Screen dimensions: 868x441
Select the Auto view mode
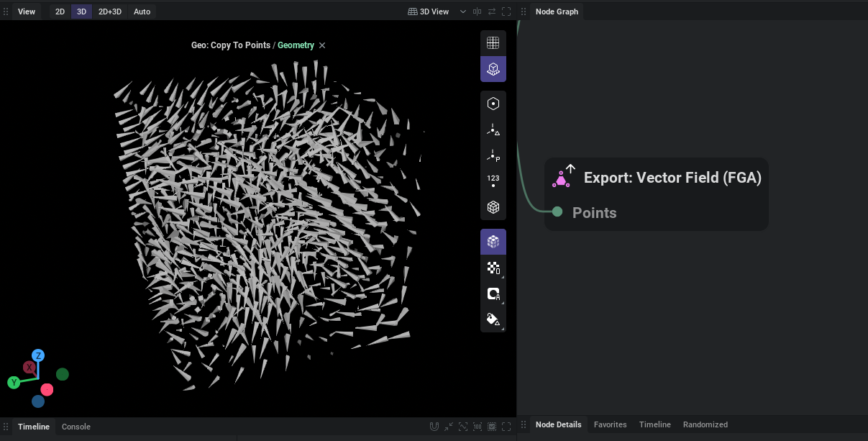click(x=142, y=12)
